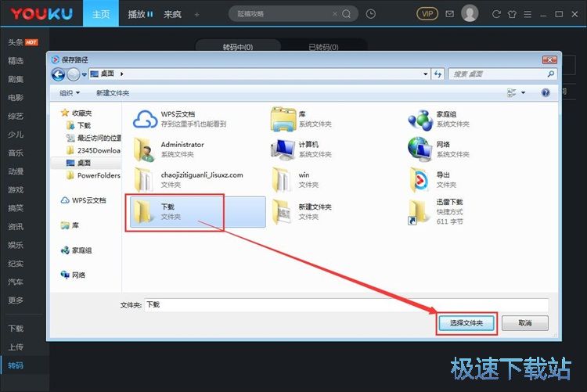Viewport: 587px width, 392px height.
Task: Select the 迅雷下载 shortcut
Action: pyautogui.click(x=436, y=211)
